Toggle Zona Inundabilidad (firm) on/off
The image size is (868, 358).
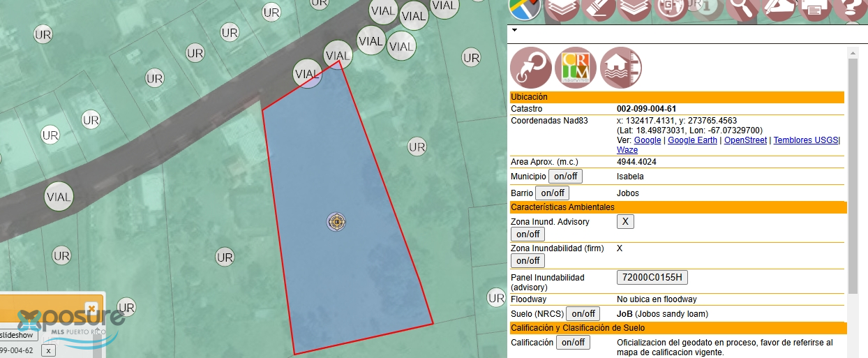pyautogui.click(x=528, y=261)
